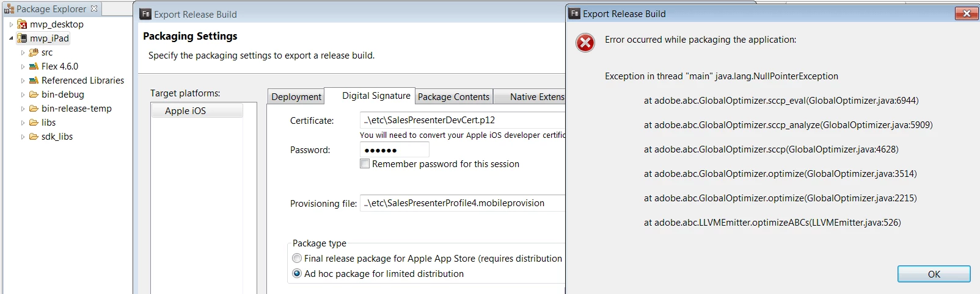This screenshot has width=980, height=294.
Task: Select mvp_iPad in Package Explorer
Action: click(49, 38)
